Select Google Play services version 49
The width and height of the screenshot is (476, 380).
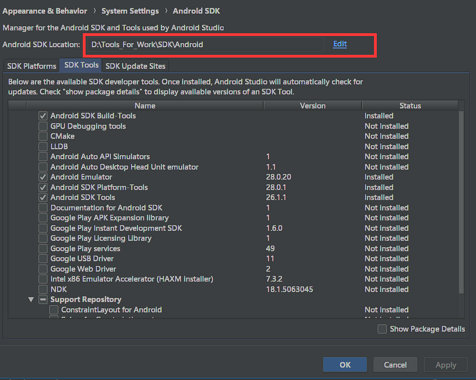270,248
